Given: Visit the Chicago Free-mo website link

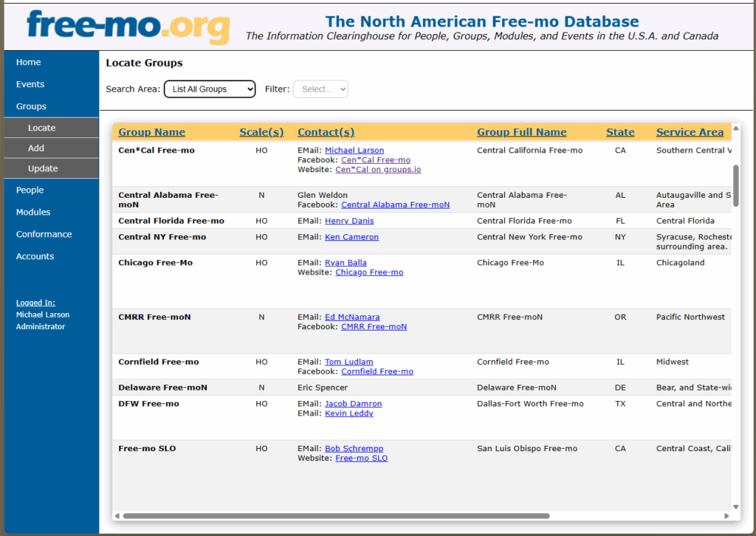Looking at the screenshot, I should (x=369, y=272).
